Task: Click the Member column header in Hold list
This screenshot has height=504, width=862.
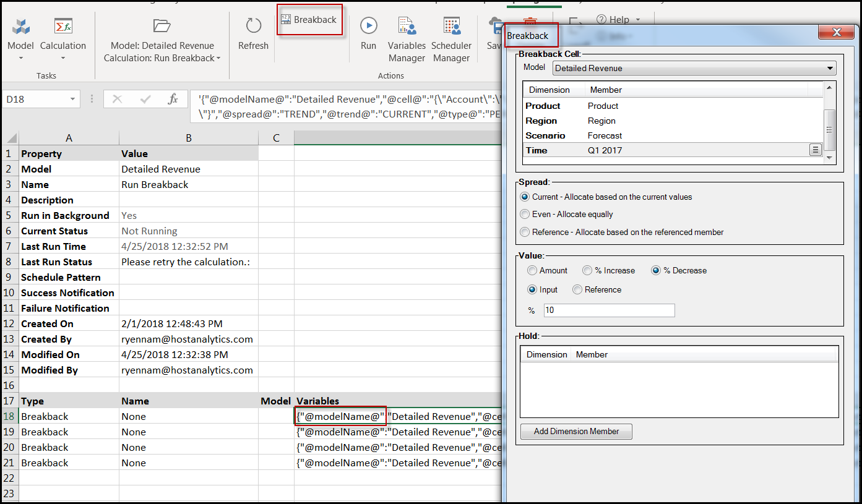Action: click(x=705, y=354)
